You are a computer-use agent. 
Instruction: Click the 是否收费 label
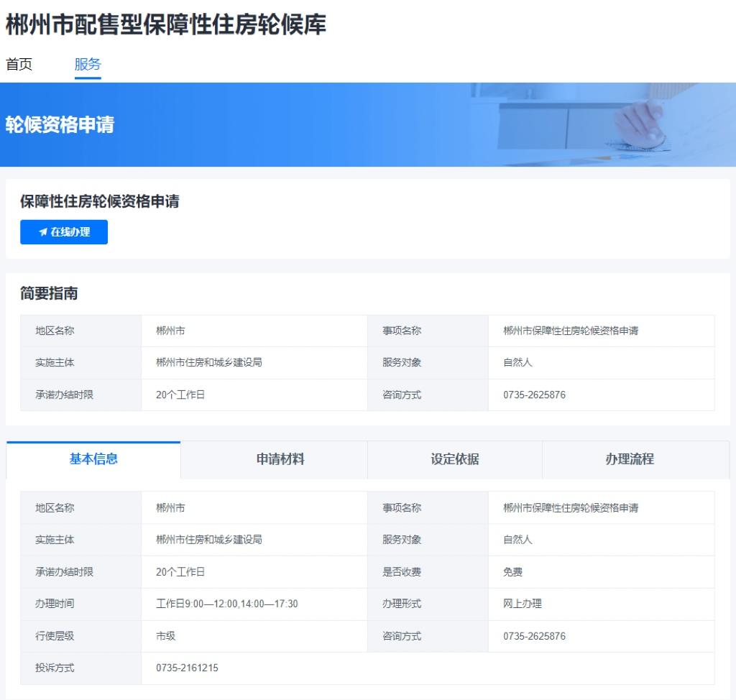(402, 572)
